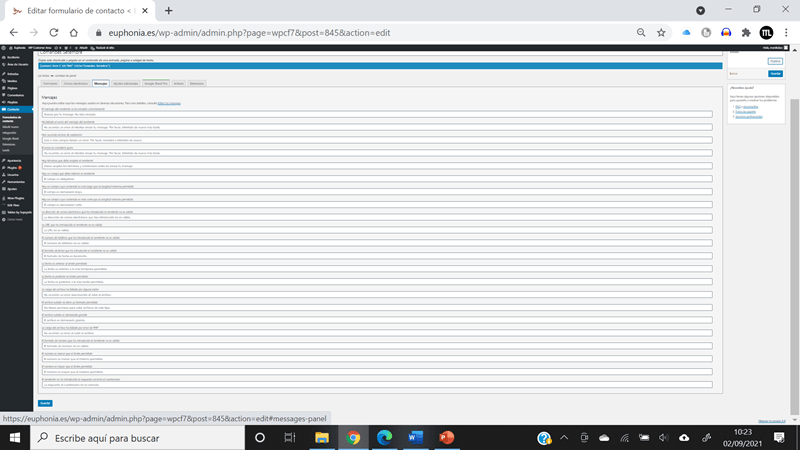The height and width of the screenshot is (450, 800).
Task: Select the Mensajes tab
Action: click(x=101, y=84)
